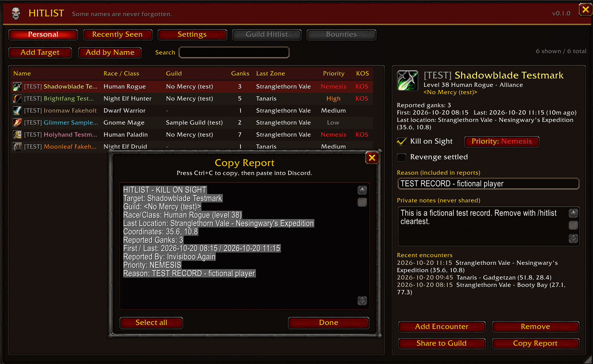Viewport: 593px width, 364px height.
Task: Click the skull icon beside HITLIST title
Action: coord(16,13)
